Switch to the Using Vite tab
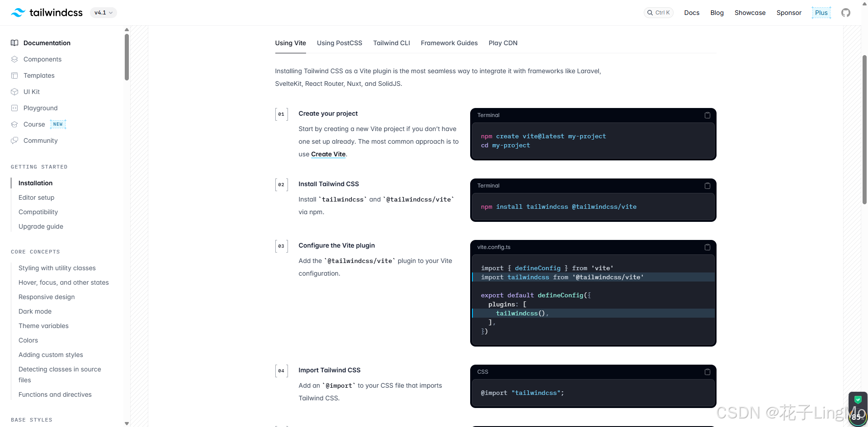 [290, 43]
